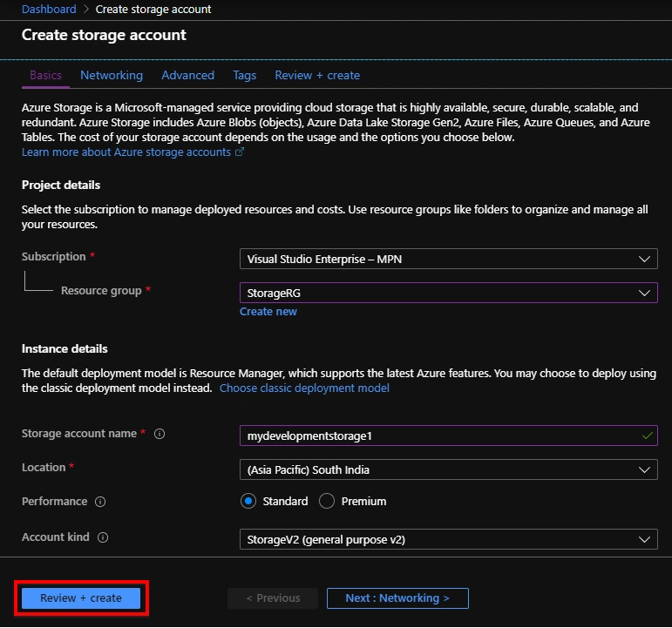The height and width of the screenshot is (628, 672).
Task: Click the Storage account name info icon
Action: pos(160,434)
